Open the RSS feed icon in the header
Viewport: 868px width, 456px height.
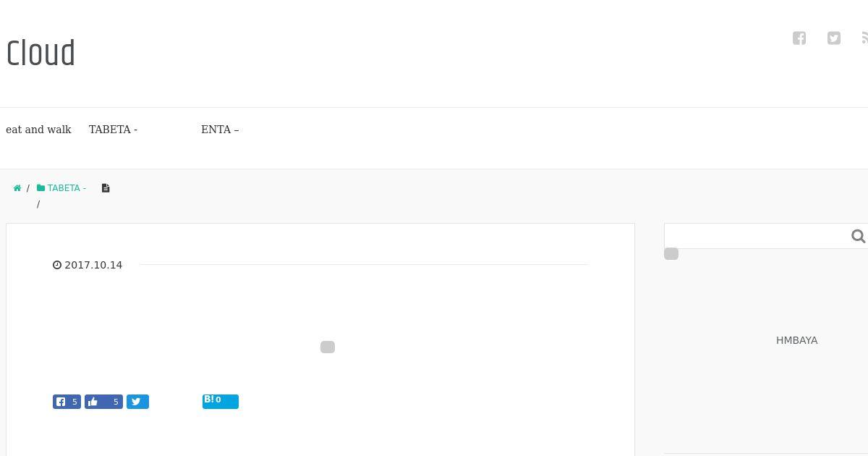pos(865,38)
